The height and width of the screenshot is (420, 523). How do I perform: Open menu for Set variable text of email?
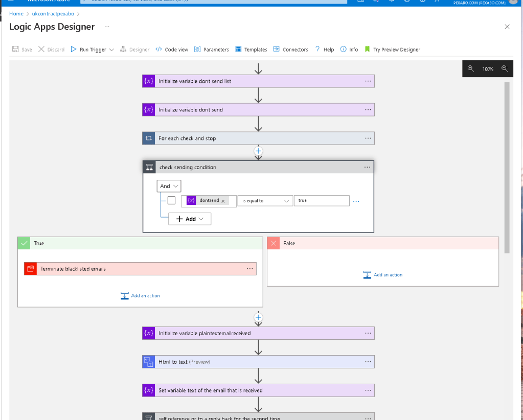[x=368, y=390]
